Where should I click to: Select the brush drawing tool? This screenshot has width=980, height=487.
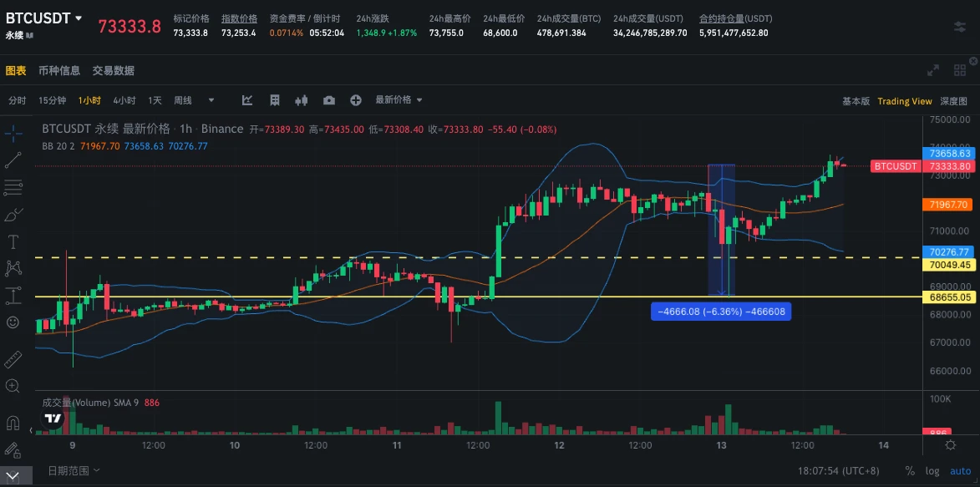click(x=13, y=214)
